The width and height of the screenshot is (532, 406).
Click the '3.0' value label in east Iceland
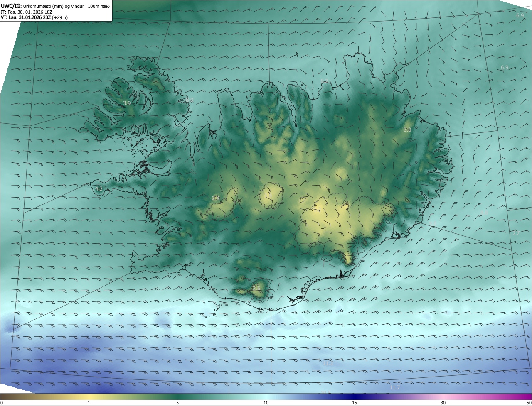coord(407,130)
